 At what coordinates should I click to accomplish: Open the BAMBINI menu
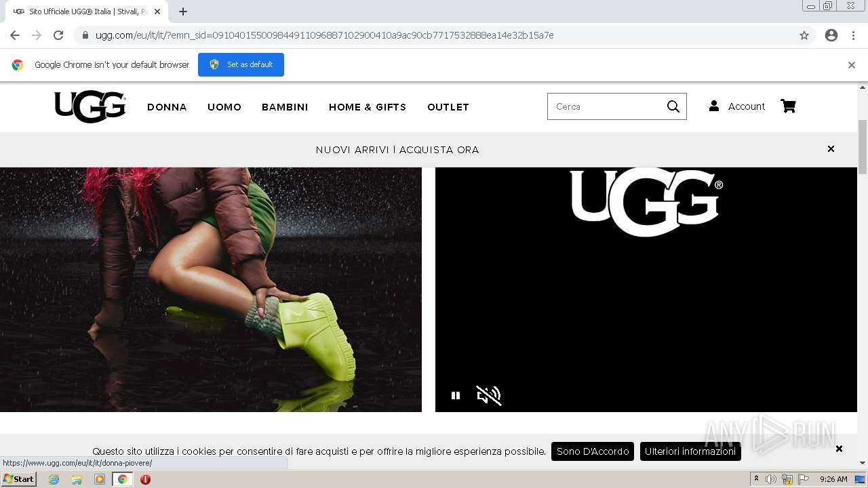(285, 107)
